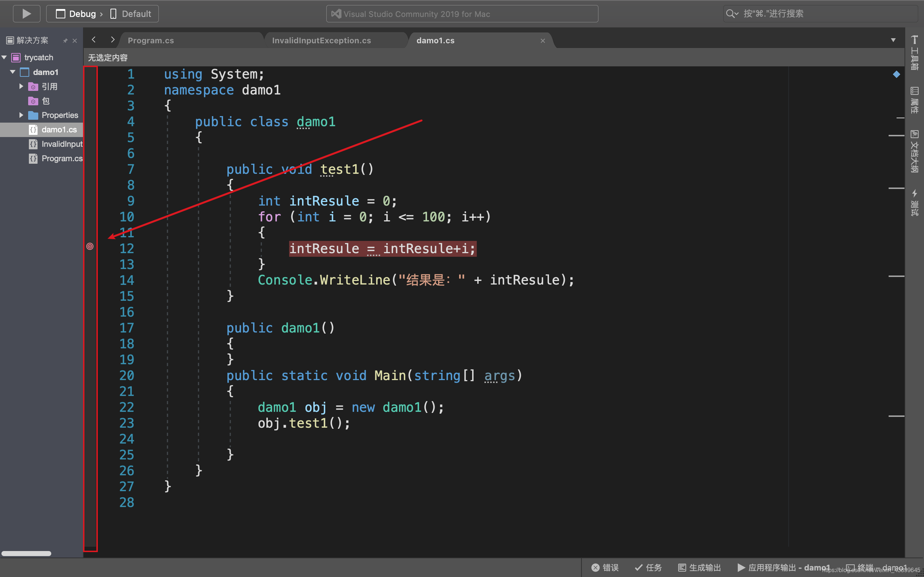This screenshot has width=924, height=577.
Task: Click the pin icon in solution pad
Action: coord(65,40)
